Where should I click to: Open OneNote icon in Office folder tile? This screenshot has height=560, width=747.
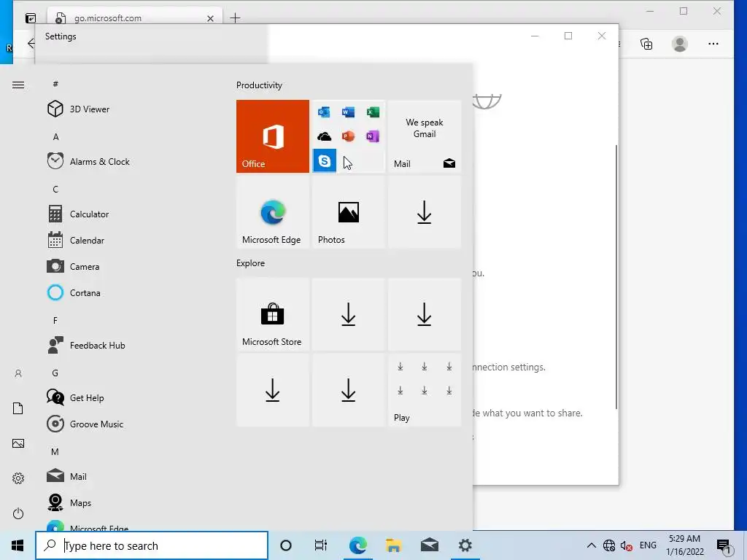click(x=373, y=136)
